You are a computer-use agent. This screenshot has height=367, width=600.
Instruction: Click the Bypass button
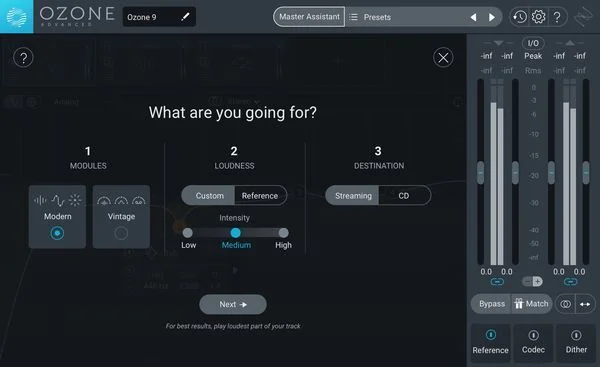[x=492, y=304]
